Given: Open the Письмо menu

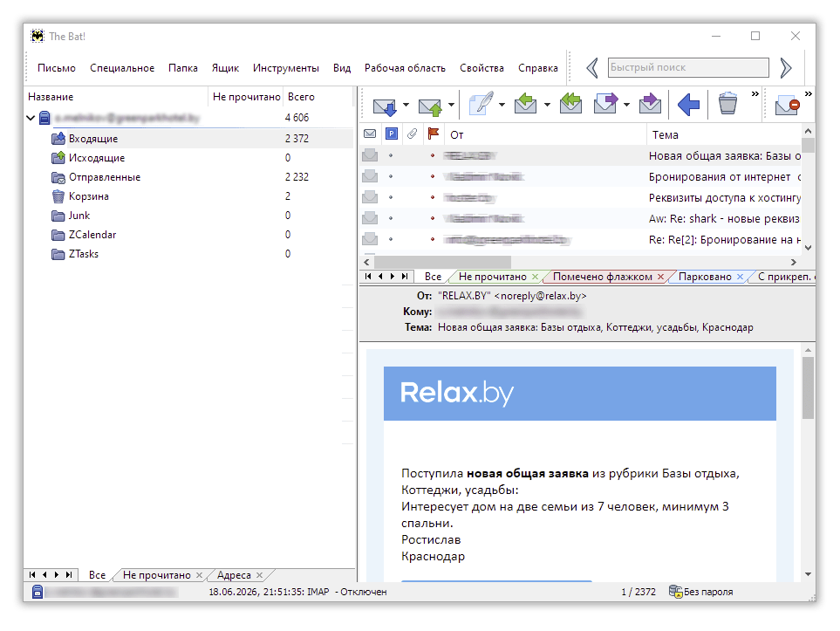Looking at the screenshot, I should [x=57, y=68].
